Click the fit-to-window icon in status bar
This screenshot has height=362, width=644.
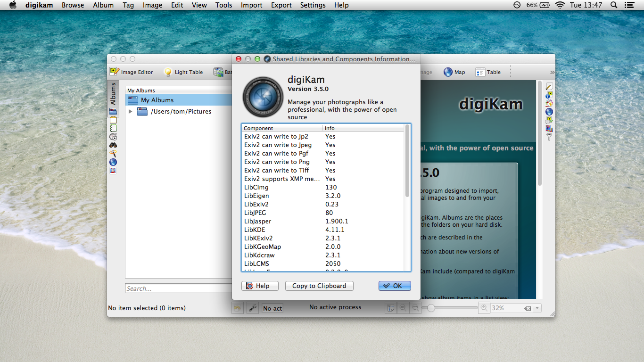click(x=391, y=308)
